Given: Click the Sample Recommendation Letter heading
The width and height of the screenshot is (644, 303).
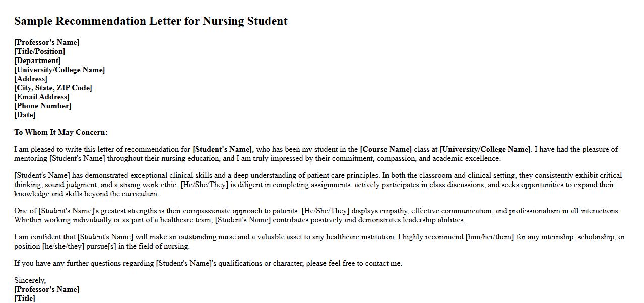Looking at the screenshot, I should [151, 21].
